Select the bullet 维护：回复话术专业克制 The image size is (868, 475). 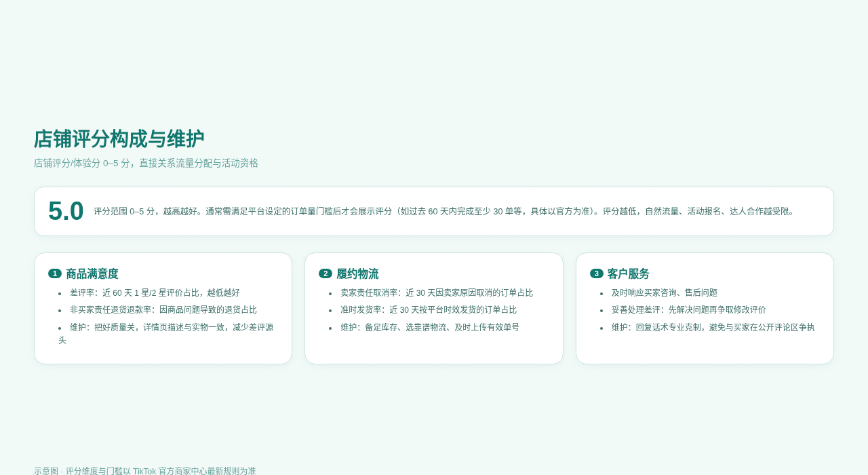(713, 327)
